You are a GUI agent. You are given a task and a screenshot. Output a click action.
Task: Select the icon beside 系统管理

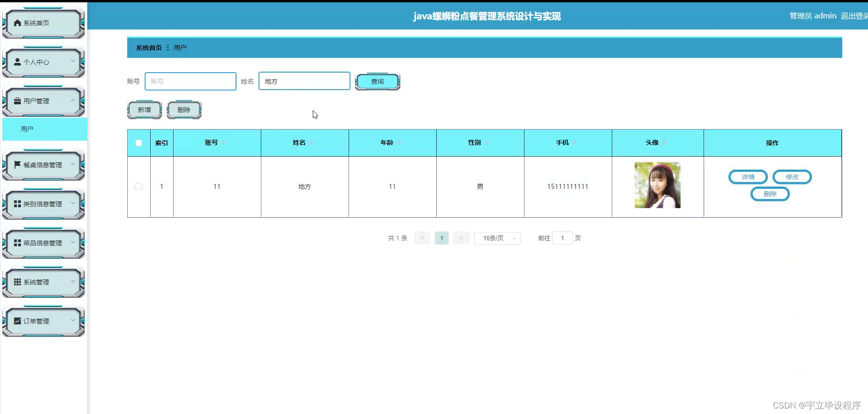17,282
